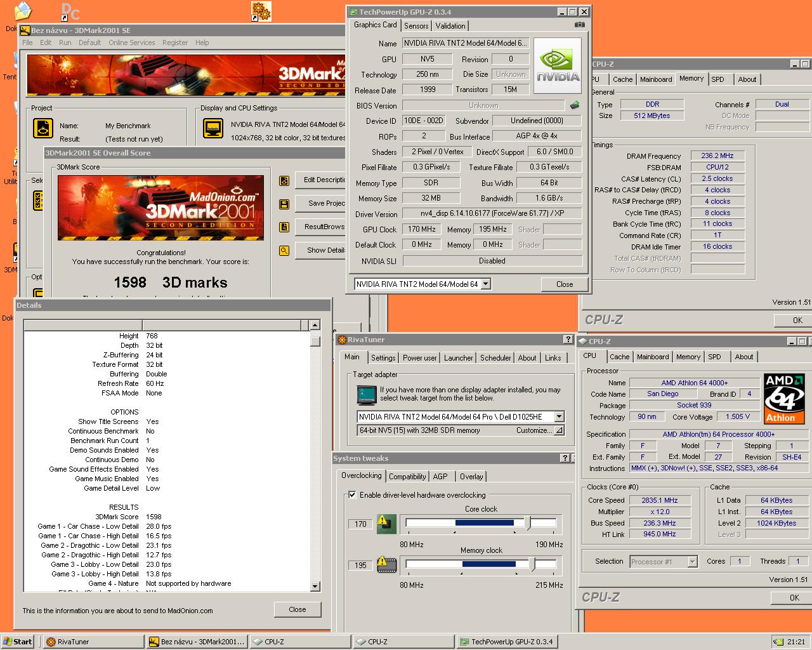Screen dimensions: 812x650
Task: Click the memory clock value field showing 195
Action: click(360, 565)
